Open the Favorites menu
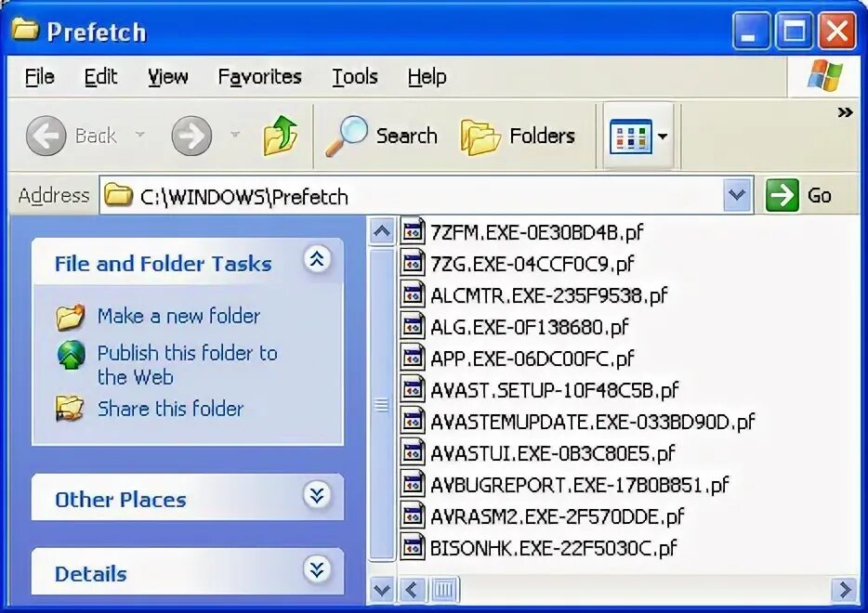The width and height of the screenshot is (868, 613). (259, 76)
